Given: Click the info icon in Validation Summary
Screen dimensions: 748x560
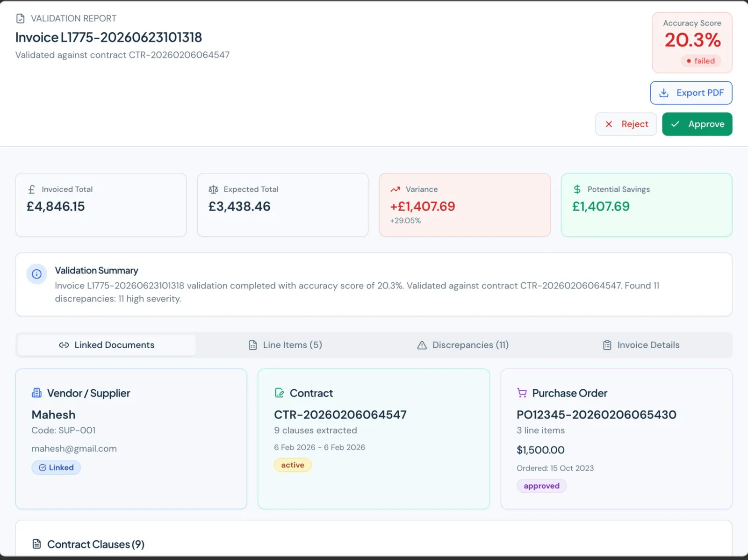Looking at the screenshot, I should [x=36, y=274].
